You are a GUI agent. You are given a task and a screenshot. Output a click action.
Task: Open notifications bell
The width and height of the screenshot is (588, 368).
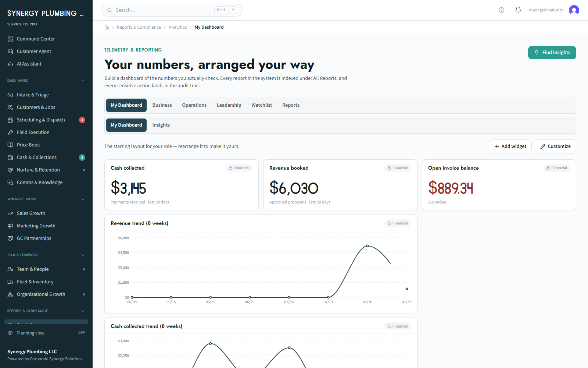518,10
